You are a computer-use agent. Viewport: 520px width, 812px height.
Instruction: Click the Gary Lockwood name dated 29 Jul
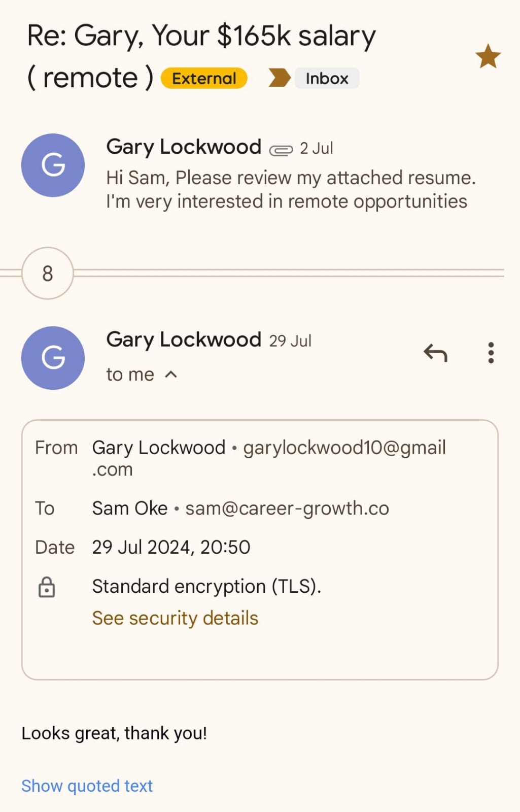coord(184,340)
